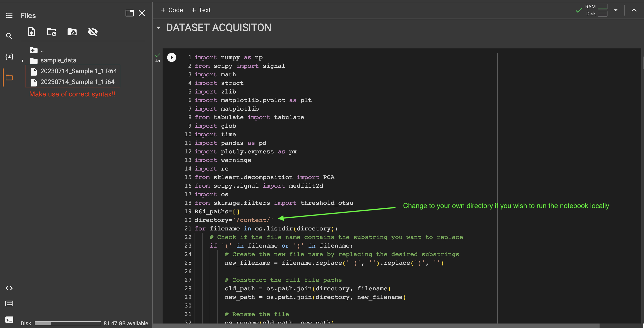
Task: Open the Files panel in a new browser tab
Action: coord(129,13)
